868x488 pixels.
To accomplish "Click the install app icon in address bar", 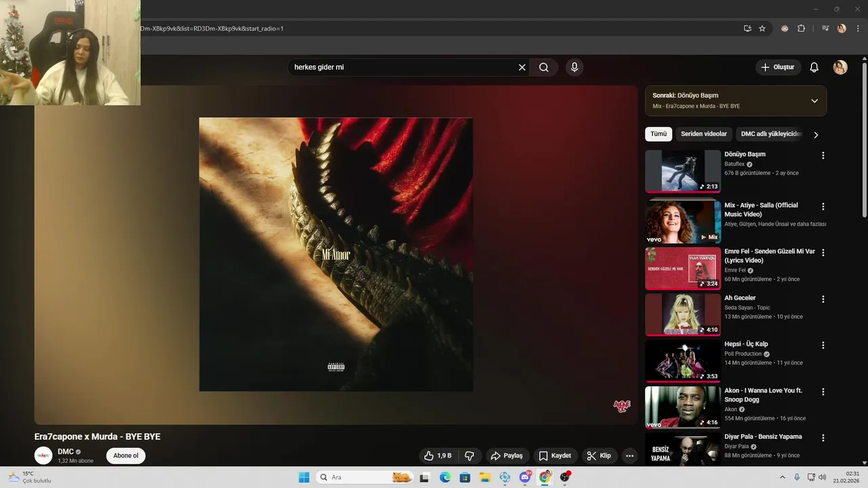I will point(747,28).
